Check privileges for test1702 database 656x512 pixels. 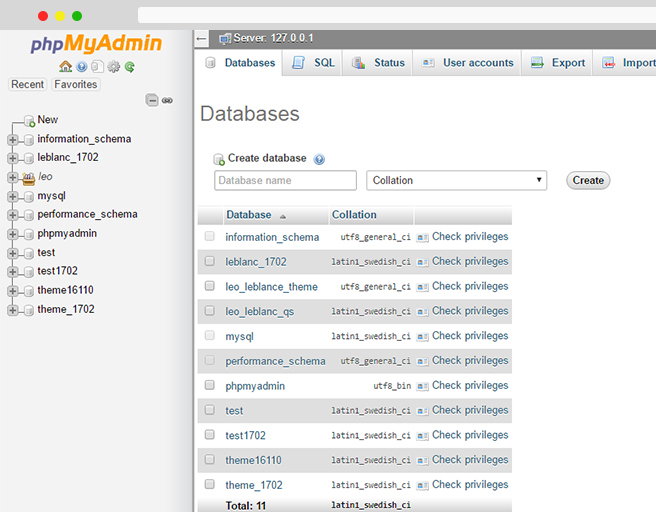click(470, 435)
